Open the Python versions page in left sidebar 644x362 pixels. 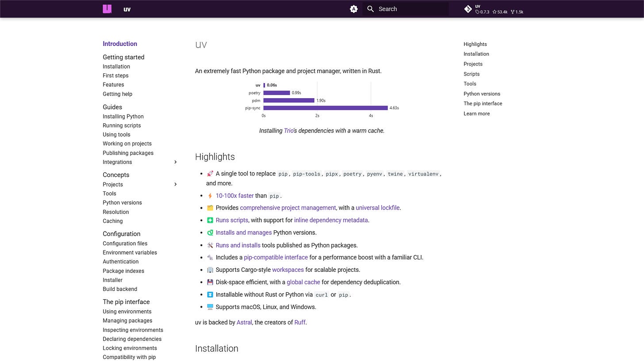(x=122, y=202)
